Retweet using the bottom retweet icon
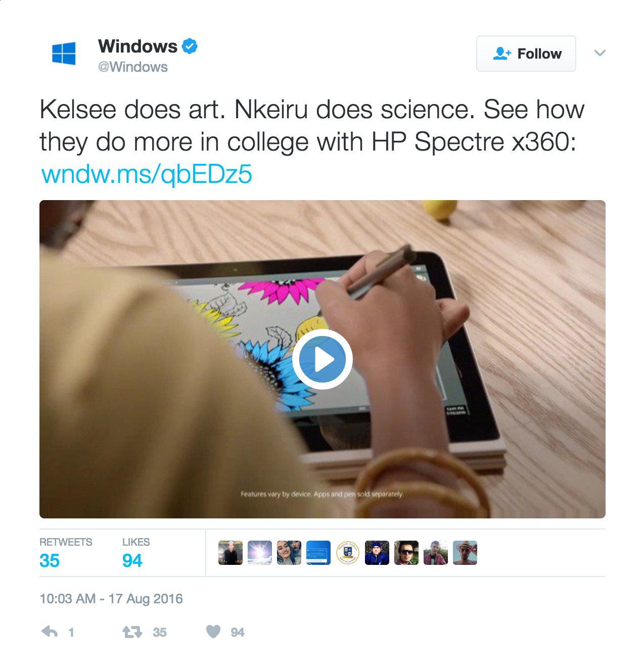Viewport: 644px width, 672px height. pos(132,632)
